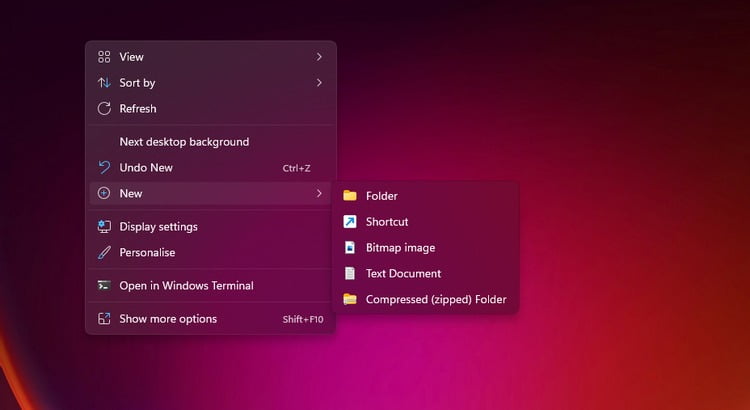Click the Sort by arrows icon

coord(104,83)
